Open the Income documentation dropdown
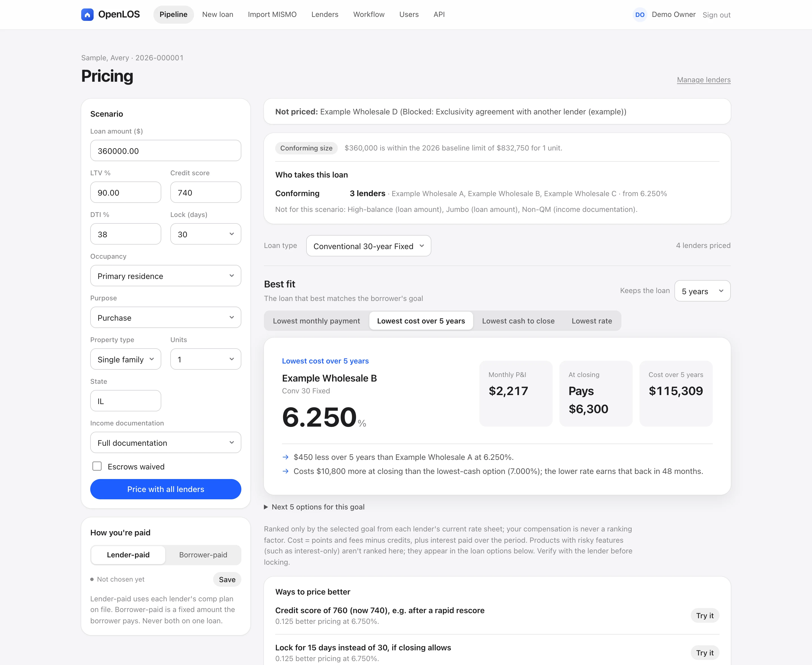 pos(166,442)
